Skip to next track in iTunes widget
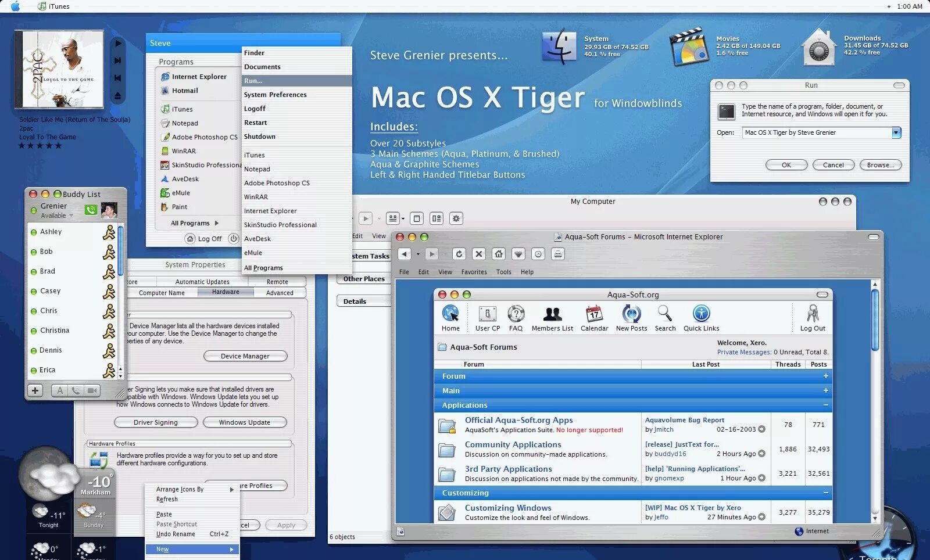This screenshot has width=930, height=560. (x=118, y=60)
